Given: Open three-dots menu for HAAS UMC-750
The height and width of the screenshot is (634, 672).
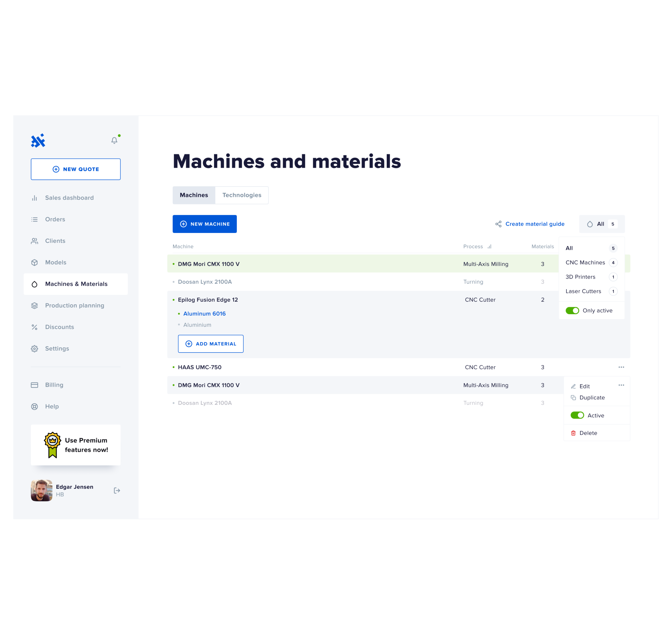Looking at the screenshot, I should coord(621,367).
